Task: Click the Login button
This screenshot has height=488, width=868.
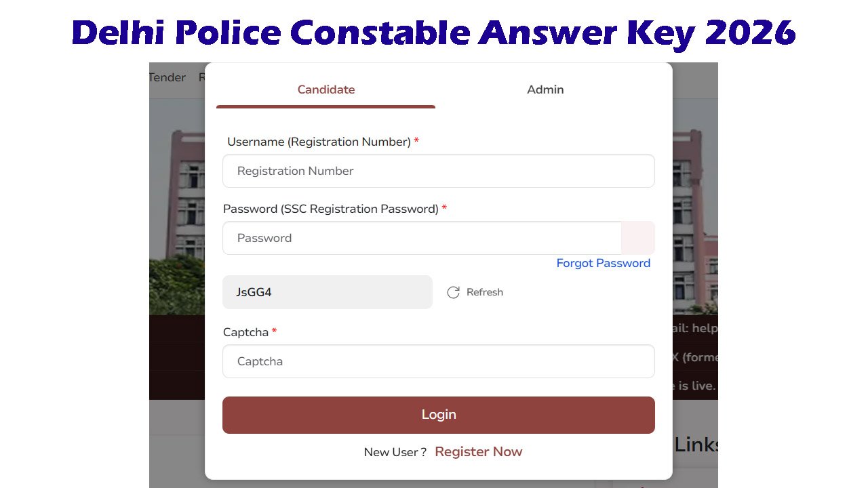Action: click(438, 414)
